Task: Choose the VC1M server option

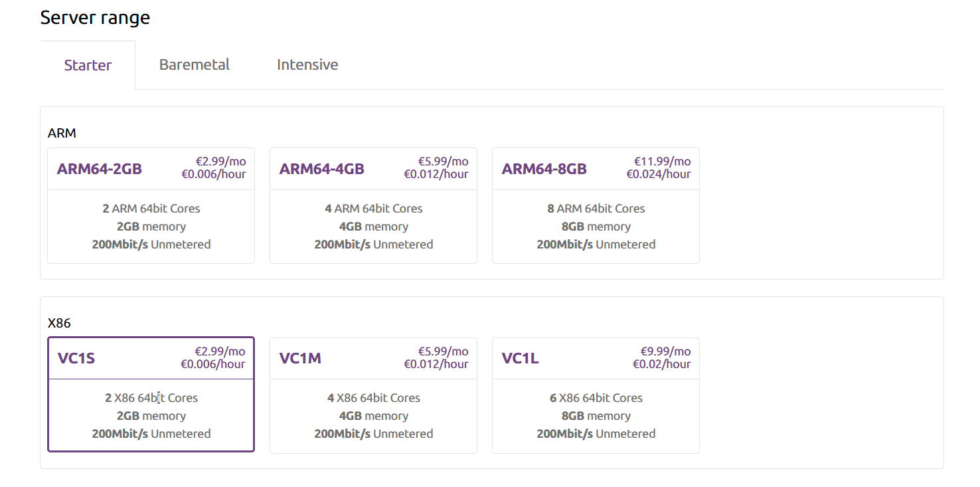Action: (x=373, y=395)
